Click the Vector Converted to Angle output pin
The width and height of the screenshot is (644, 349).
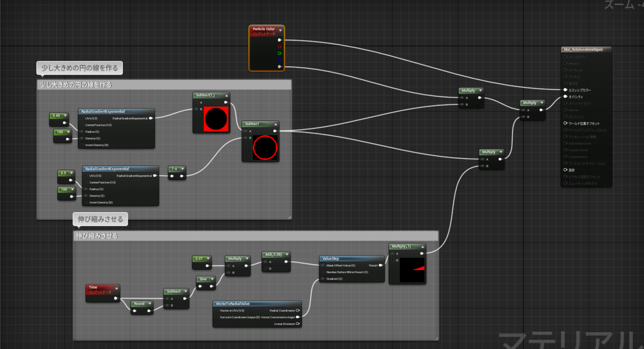tap(297, 317)
